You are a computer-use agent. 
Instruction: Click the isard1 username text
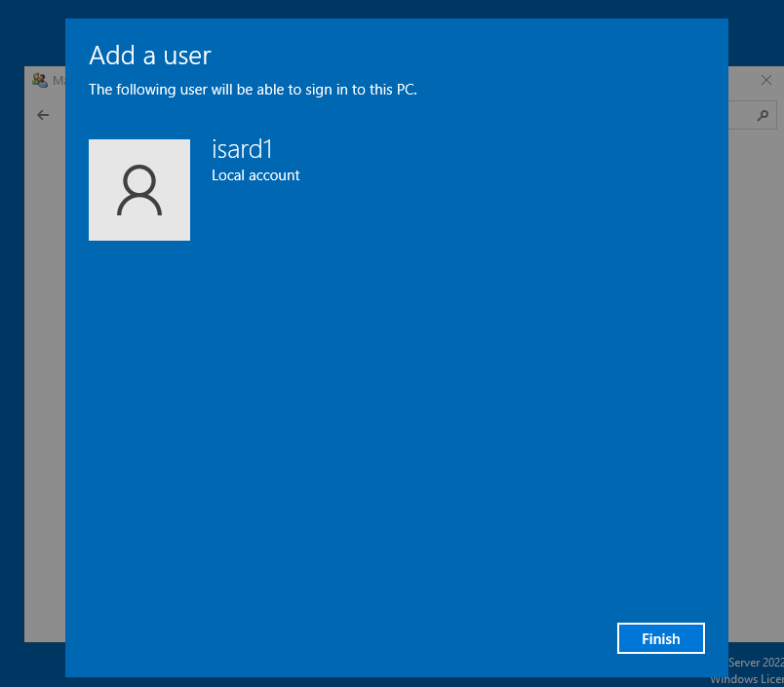click(242, 150)
